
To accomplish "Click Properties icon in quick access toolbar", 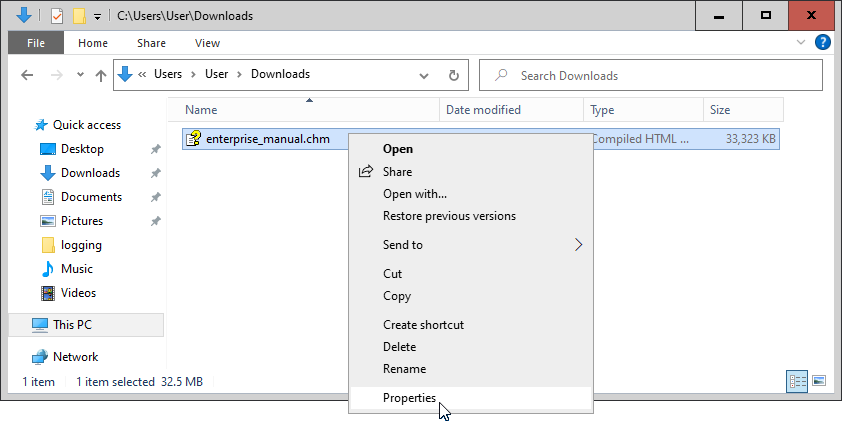I will click(57, 16).
